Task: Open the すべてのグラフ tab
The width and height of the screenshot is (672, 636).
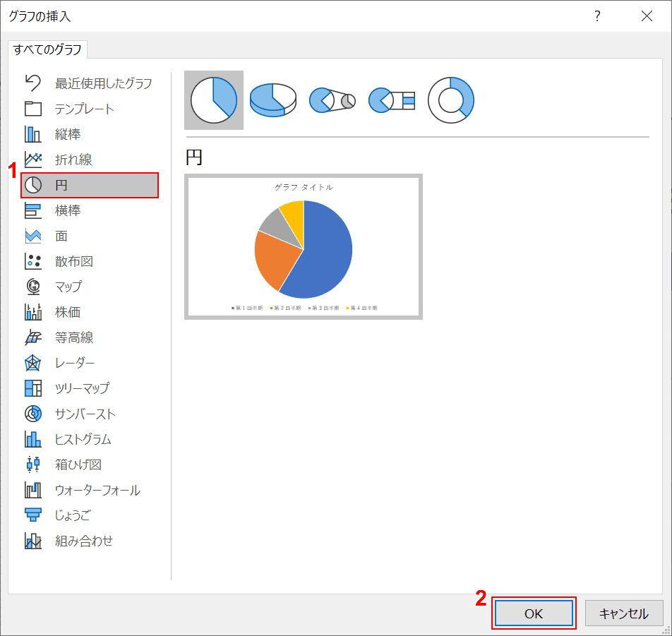Action: pos(47,49)
